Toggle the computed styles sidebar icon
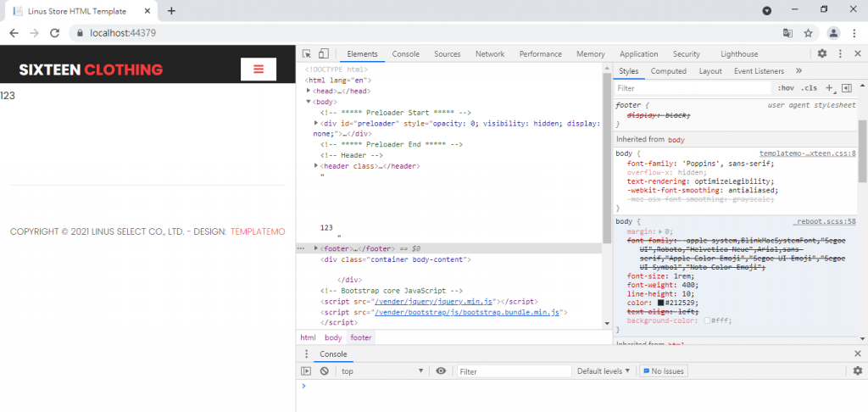868x412 pixels. 846,88
